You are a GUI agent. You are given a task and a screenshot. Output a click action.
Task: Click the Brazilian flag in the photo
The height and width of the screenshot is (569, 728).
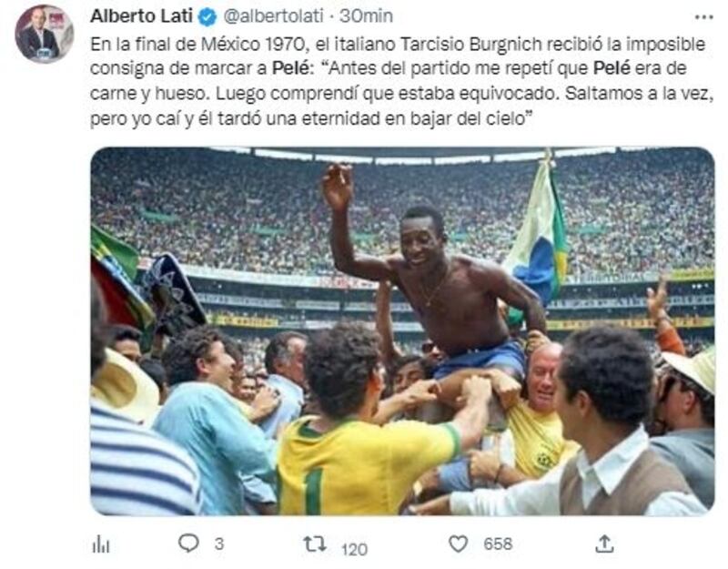point(538,237)
